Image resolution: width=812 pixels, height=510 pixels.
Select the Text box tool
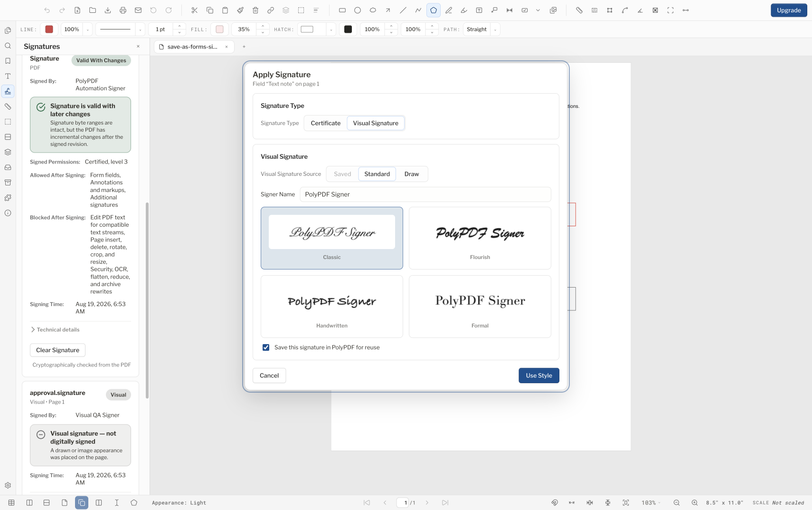click(479, 10)
